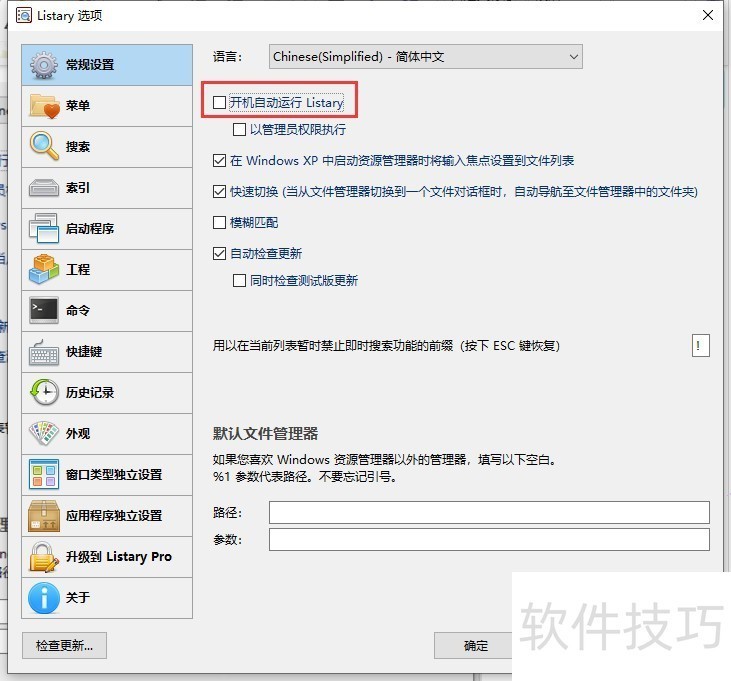The width and height of the screenshot is (731, 681).
Task: Focus the 参数 input field
Action: [489, 539]
